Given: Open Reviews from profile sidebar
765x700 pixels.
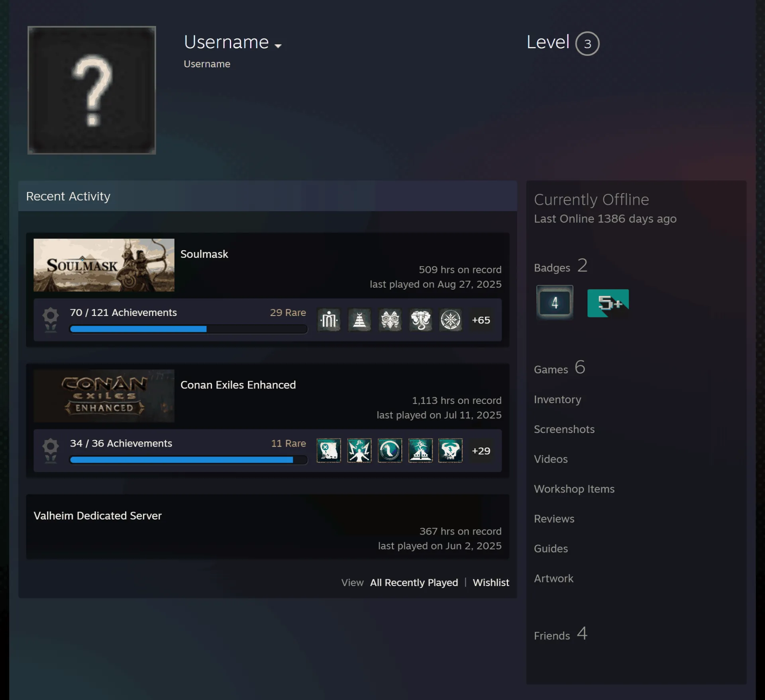Looking at the screenshot, I should tap(554, 519).
